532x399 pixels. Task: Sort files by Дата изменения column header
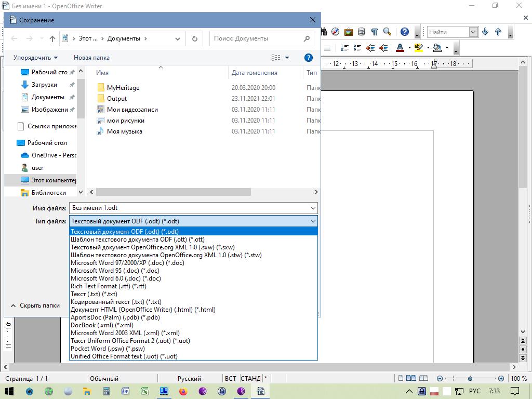(x=255, y=73)
